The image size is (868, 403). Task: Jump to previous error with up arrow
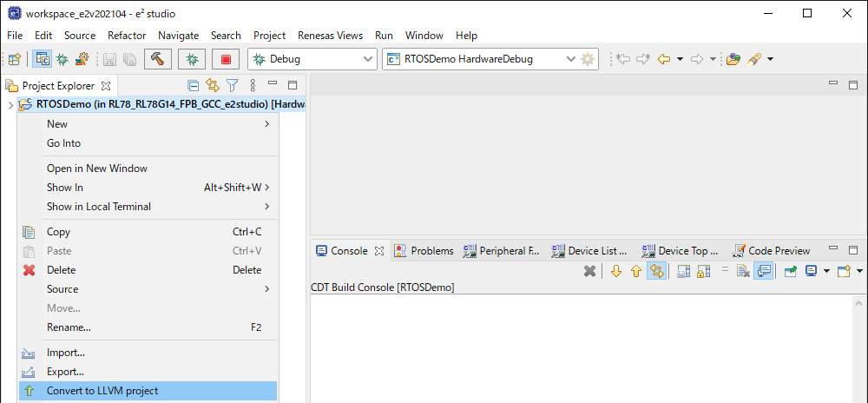coord(636,271)
